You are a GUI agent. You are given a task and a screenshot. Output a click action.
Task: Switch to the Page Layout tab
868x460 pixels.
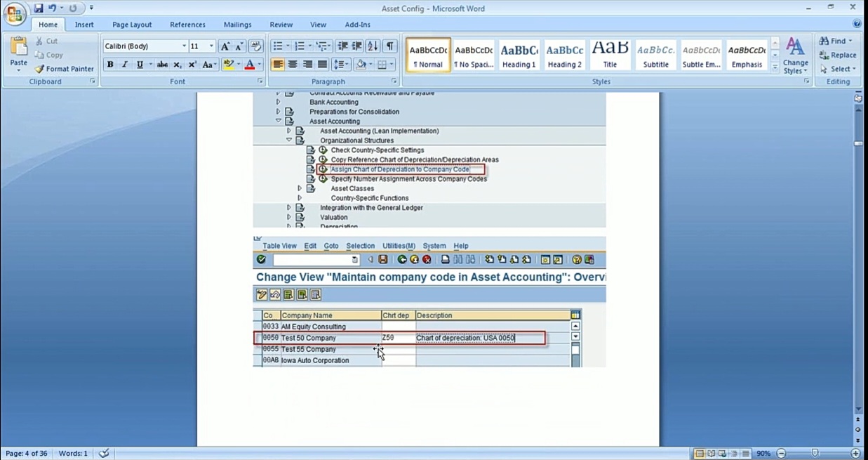point(132,25)
